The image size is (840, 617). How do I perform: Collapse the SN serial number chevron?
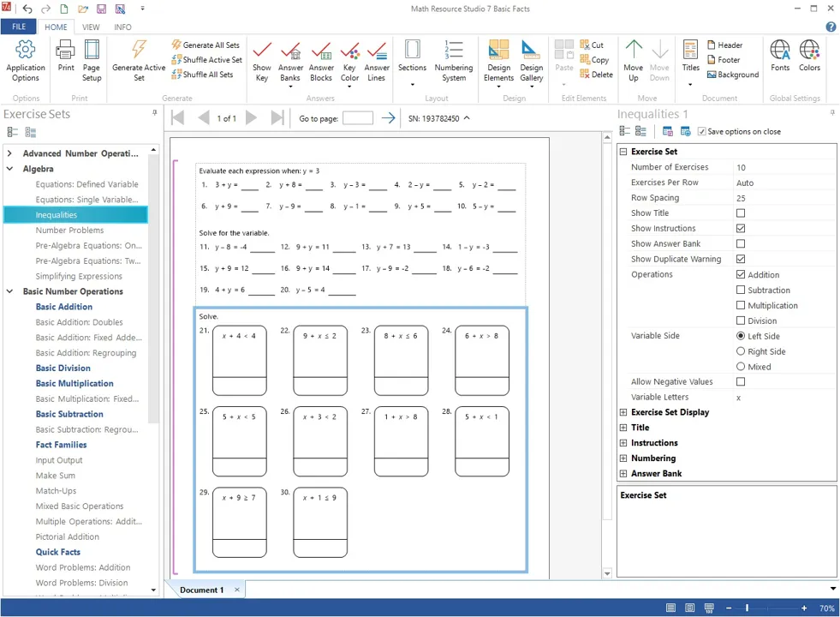[467, 118]
